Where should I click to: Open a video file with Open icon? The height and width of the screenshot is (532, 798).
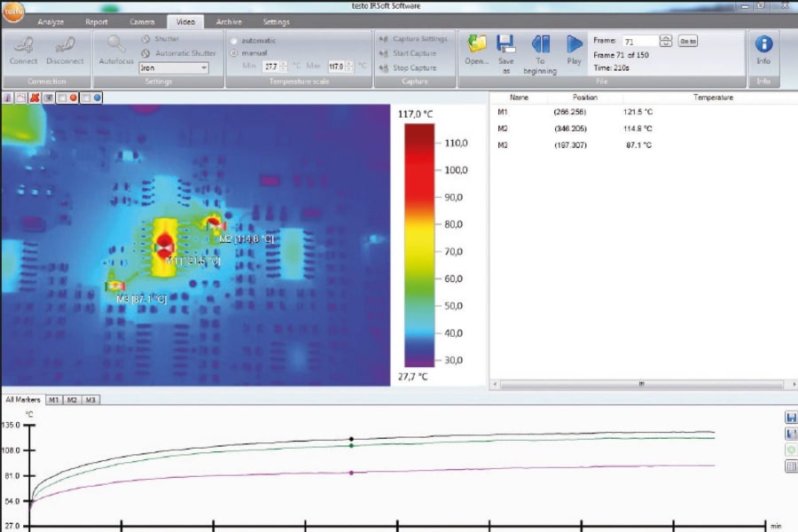coord(477,44)
